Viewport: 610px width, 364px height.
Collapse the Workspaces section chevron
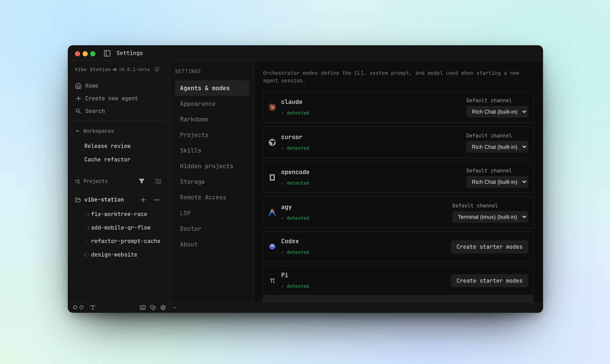78,131
